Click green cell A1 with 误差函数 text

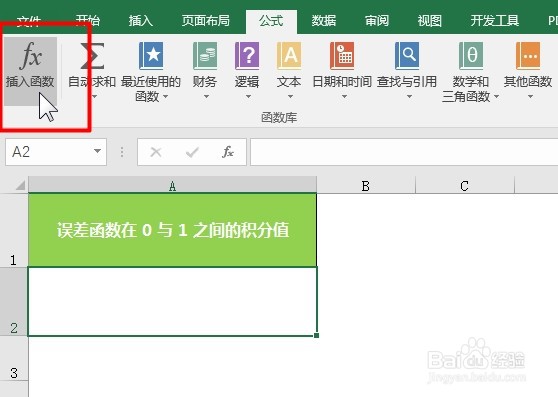pos(172,230)
